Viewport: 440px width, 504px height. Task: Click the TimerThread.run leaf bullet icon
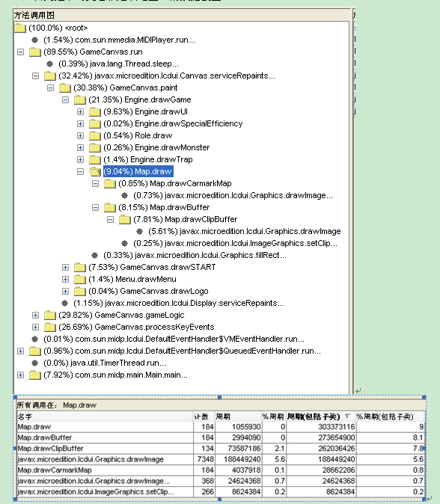pyautogui.click(x=34, y=363)
